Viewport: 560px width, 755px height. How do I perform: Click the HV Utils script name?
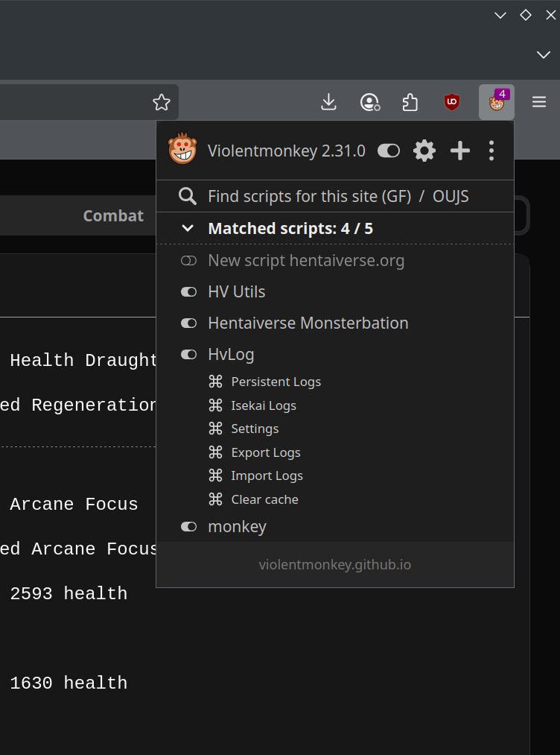(x=237, y=292)
